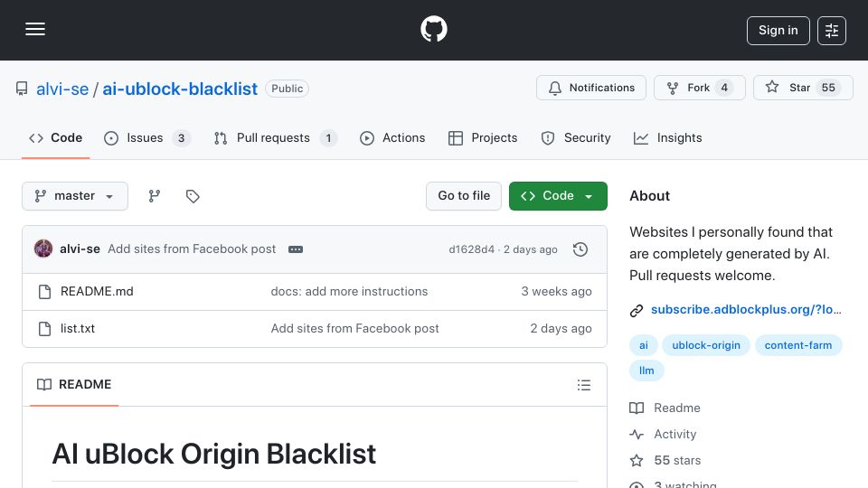The image size is (868, 488).
Task: Open the latest commit message 'Add sites from Facebook post'
Action: (x=192, y=249)
